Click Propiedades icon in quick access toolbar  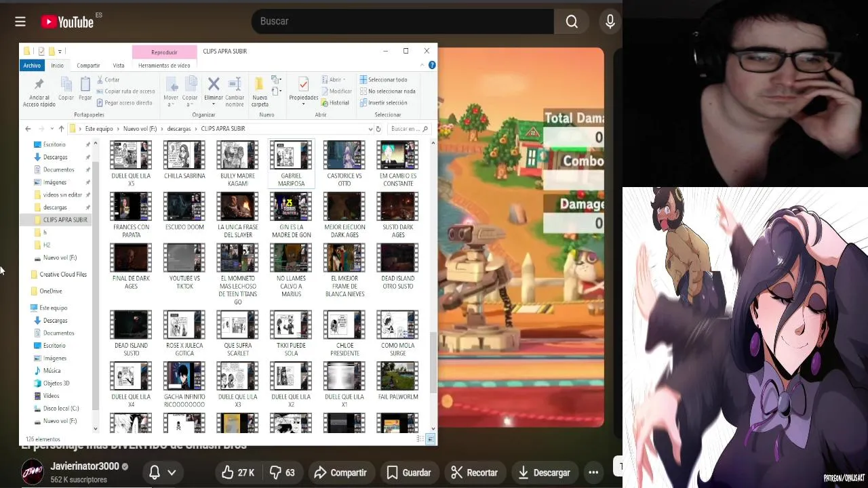41,51
